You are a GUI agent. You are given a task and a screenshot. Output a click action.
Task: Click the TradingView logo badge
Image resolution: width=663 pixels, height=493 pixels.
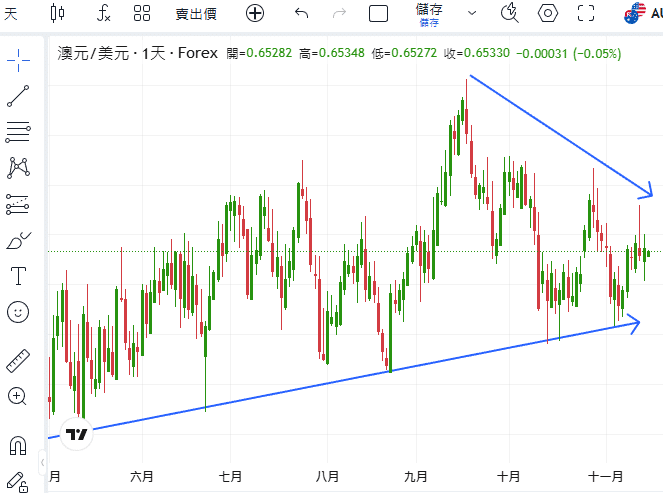pos(76,434)
